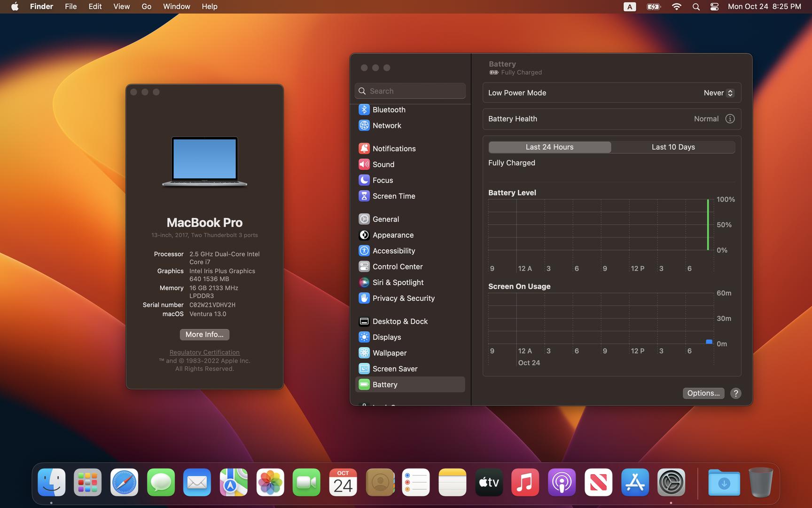The height and width of the screenshot is (508, 812).
Task: Open Spotlight search in menu bar
Action: coord(696,7)
